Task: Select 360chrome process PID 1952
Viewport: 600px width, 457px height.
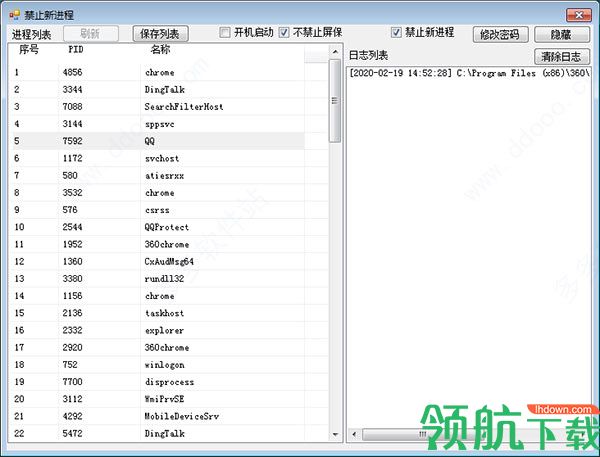Action: point(159,244)
